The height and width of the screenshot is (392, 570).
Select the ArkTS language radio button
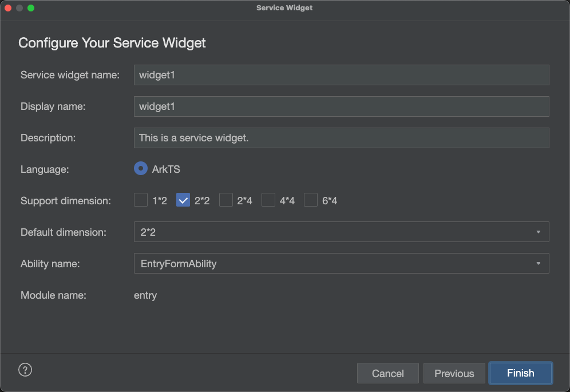pos(141,168)
